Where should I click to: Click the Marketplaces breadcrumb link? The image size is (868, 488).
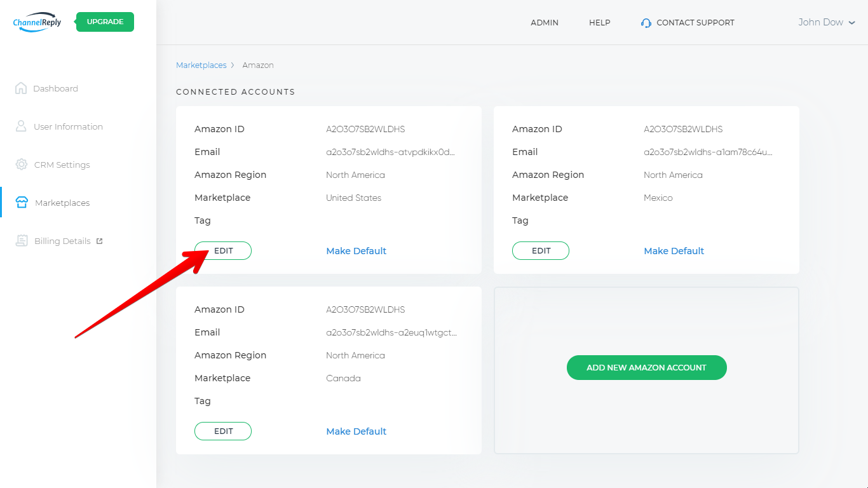pos(201,65)
